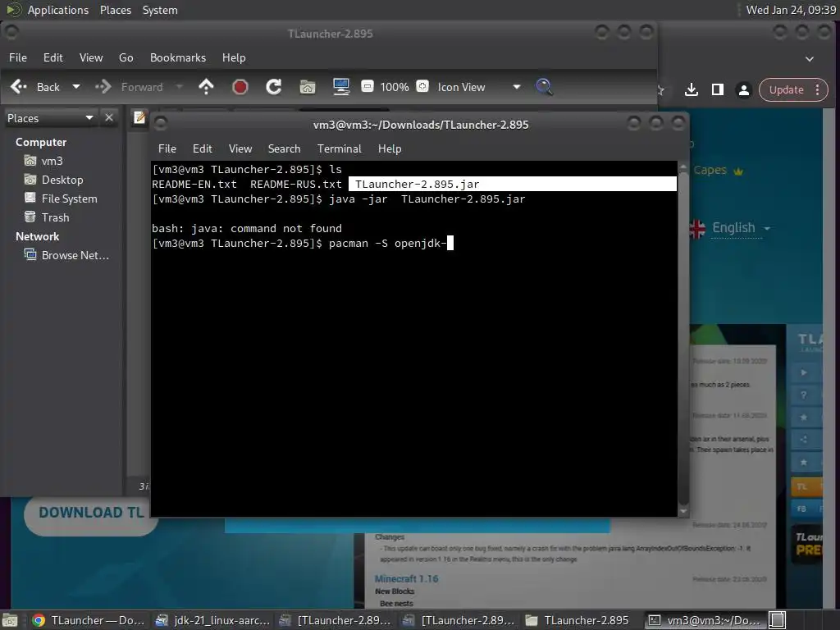
Task: Go up to parent folder arrow
Action: click(206, 87)
